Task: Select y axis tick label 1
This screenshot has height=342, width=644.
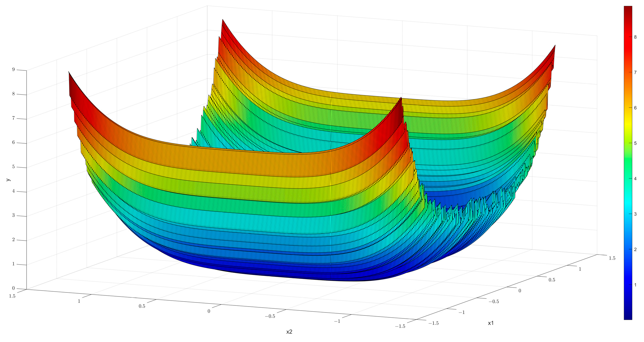Action: [13, 264]
